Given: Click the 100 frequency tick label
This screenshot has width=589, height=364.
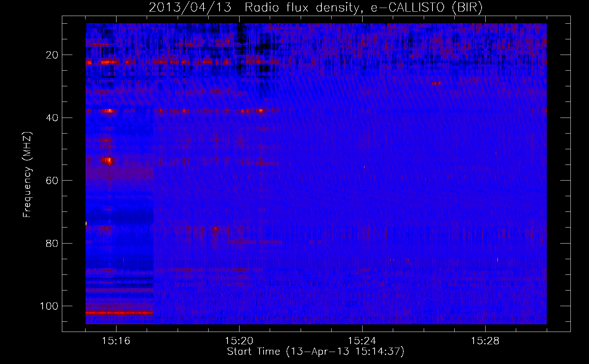Looking at the screenshot, I should pyautogui.click(x=49, y=306).
